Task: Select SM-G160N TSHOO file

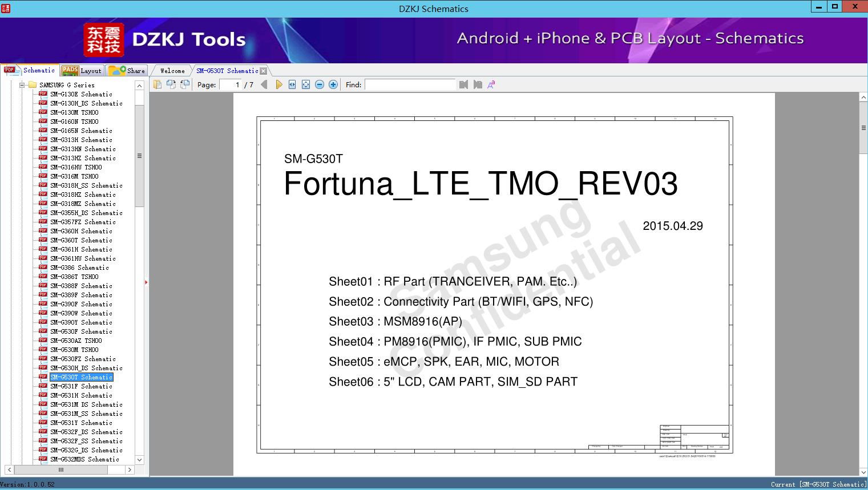Action: point(74,122)
